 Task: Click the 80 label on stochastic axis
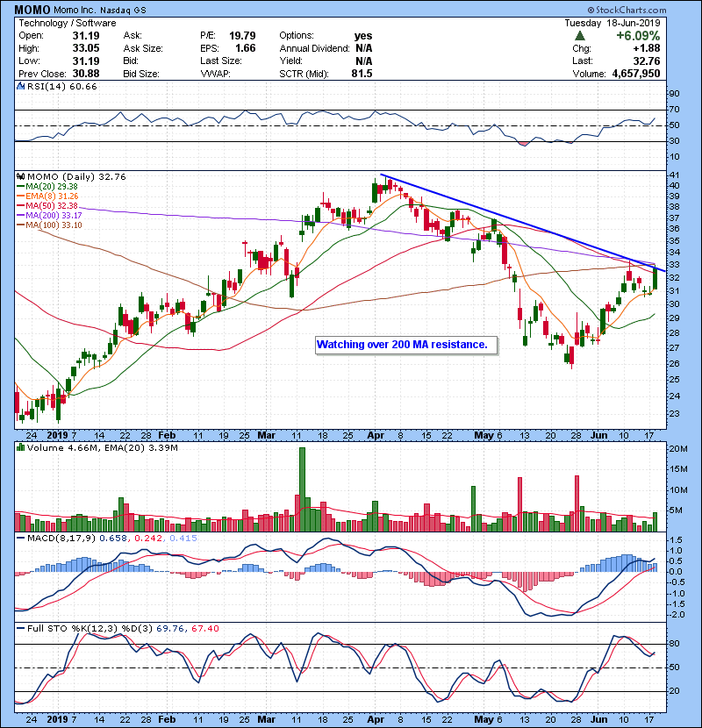(674, 644)
